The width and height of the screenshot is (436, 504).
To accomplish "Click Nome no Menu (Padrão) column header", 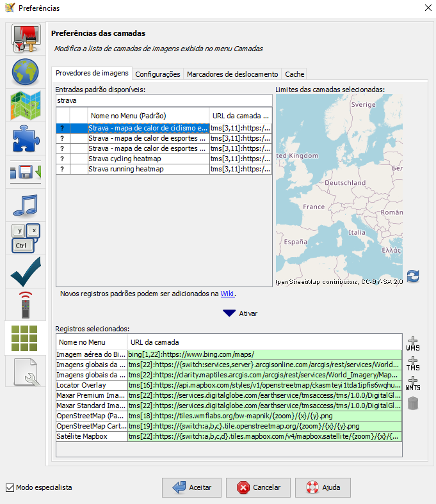I will click(149, 116).
